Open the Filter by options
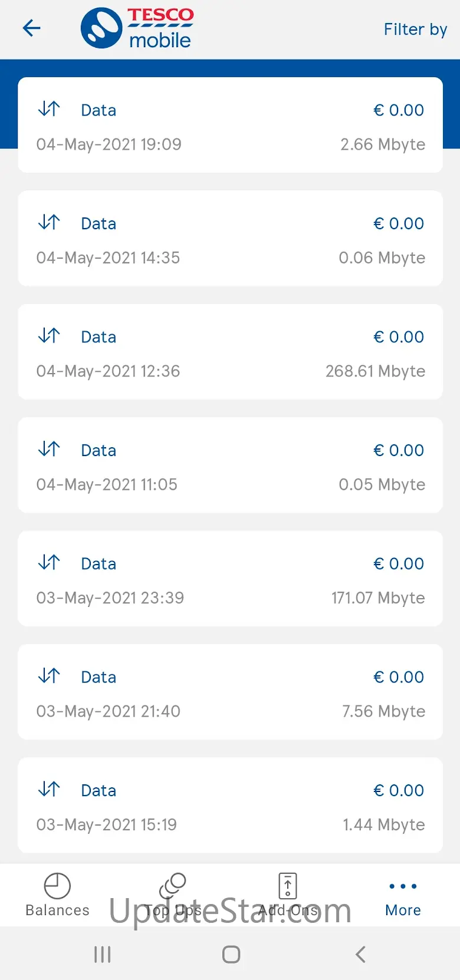This screenshot has width=460, height=980. tap(415, 29)
